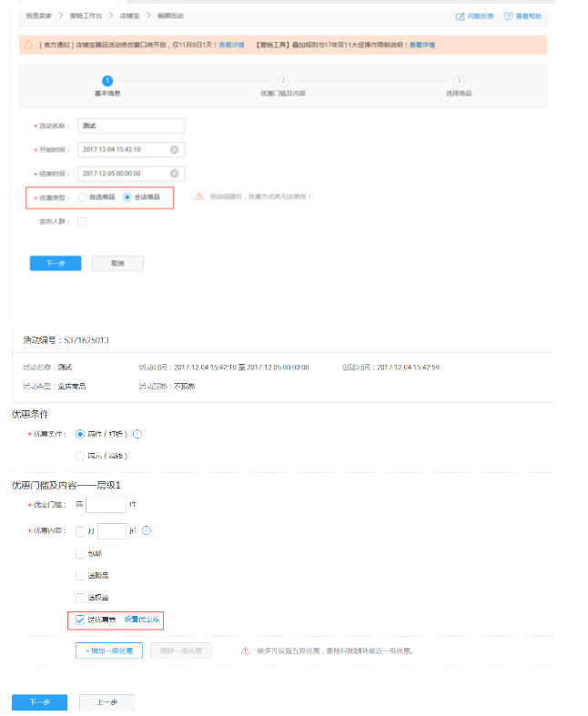Open the 开始时间 date field
This screenshot has height=716, width=588.
tap(131, 150)
